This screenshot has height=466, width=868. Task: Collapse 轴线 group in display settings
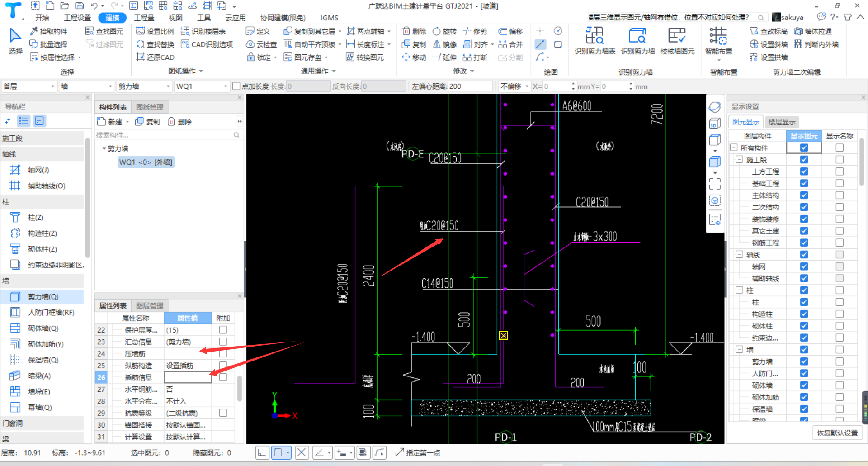click(740, 254)
